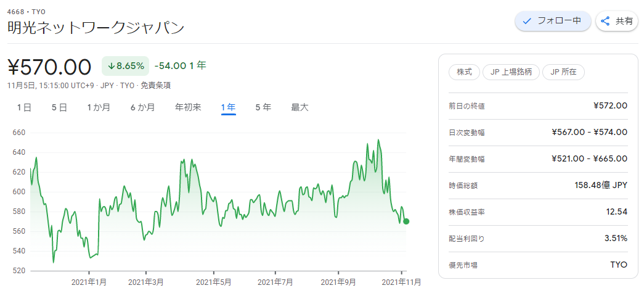Click the 2021年9月 axis label
This screenshot has height=288, width=644.
338,282
